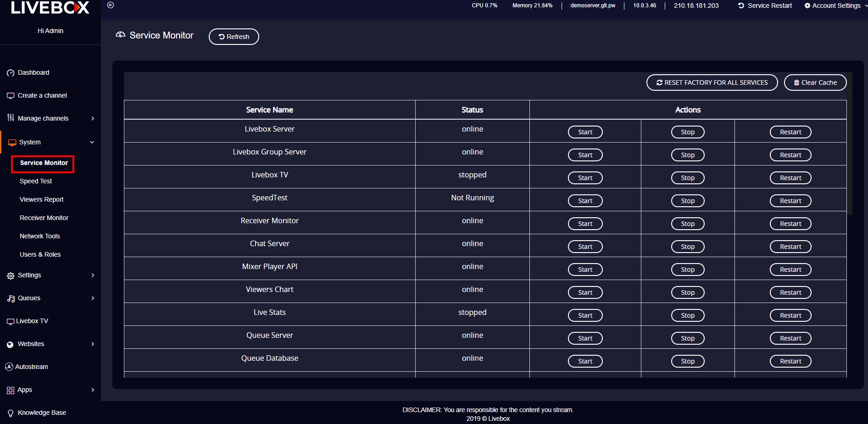Click the Dashboard gauge icon

[11, 73]
